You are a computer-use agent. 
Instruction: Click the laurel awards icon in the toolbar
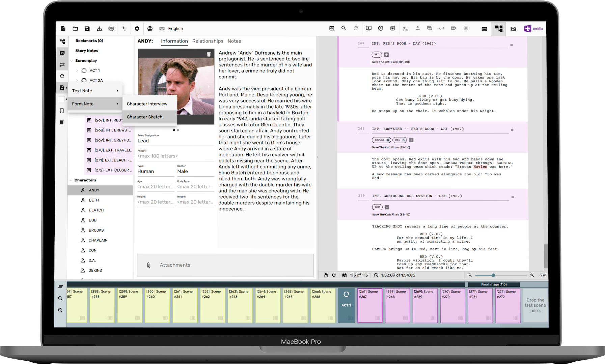coord(111,29)
